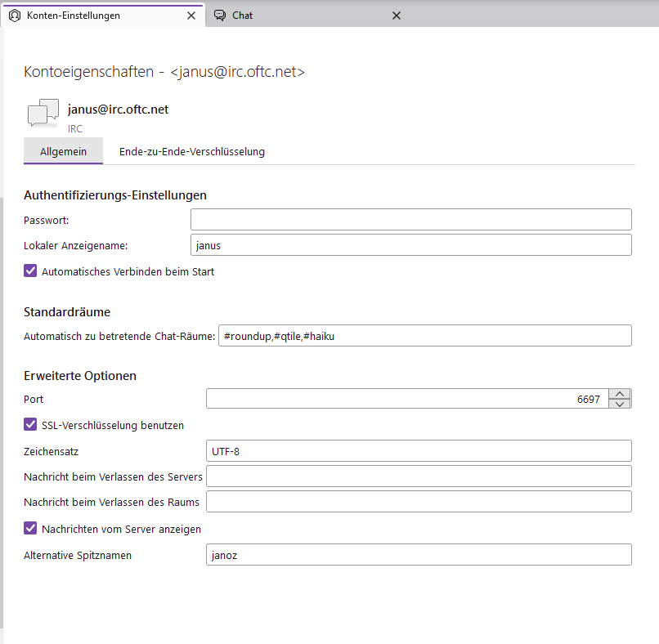Uncheck Nachrichten vom Server anzeigen
The height and width of the screenshot is (644, 659).
tap(31, 529)
